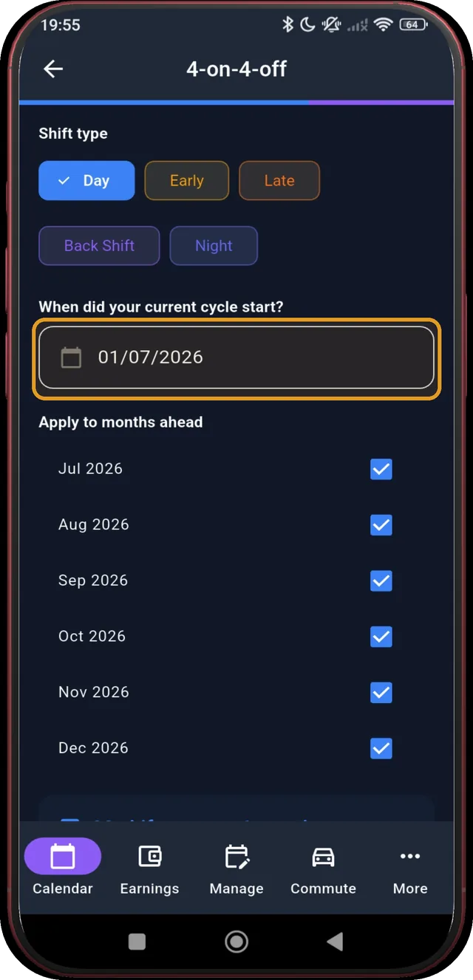Open the Manage calendar-edit icon
This screenshot has height=980, width=473.
(x=236, y=857)
